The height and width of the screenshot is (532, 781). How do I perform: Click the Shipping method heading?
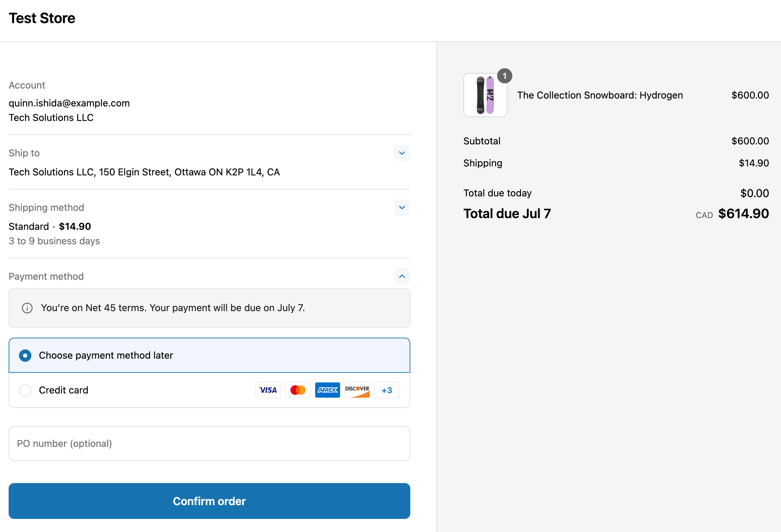point(46,207)
